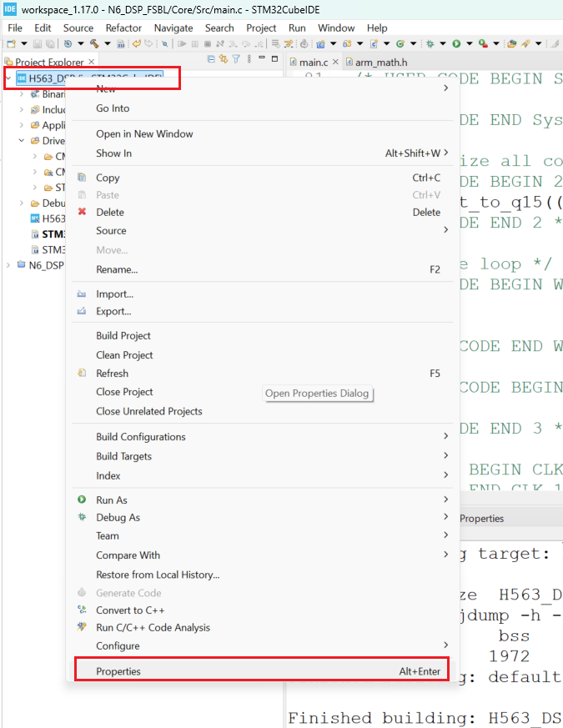563x728 pixels.
Task: Open dropdown arrow next to Debug bug icon
Action: pos(443,43)
